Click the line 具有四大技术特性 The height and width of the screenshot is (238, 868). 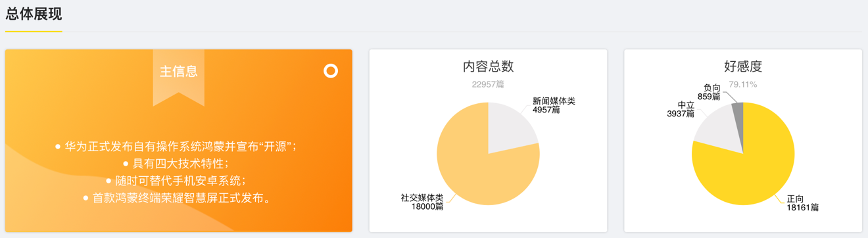point(176,164)
